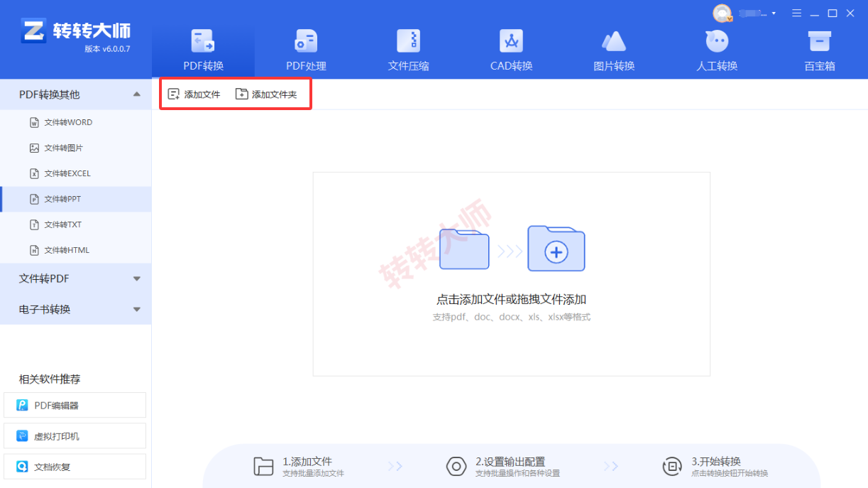This screenshot has width=868, height=488.
Task: Open the hamburger menu in title bar
Action: coord(797,13)
